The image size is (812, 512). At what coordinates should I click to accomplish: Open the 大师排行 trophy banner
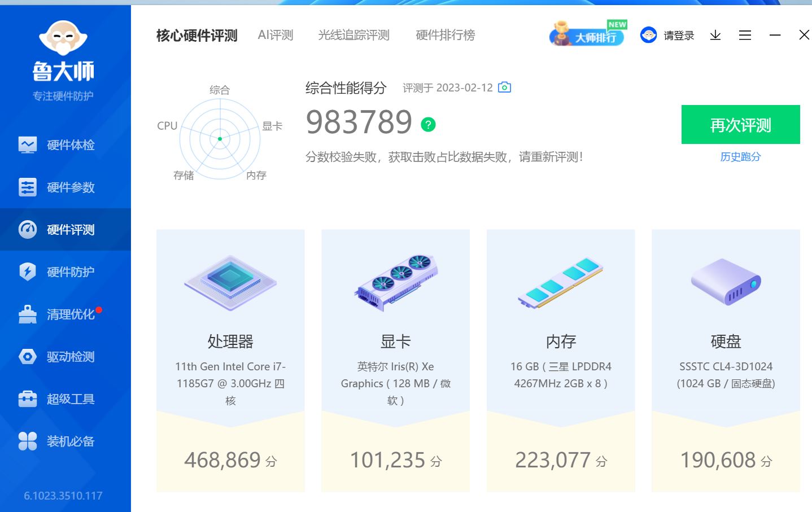[588, 33]
